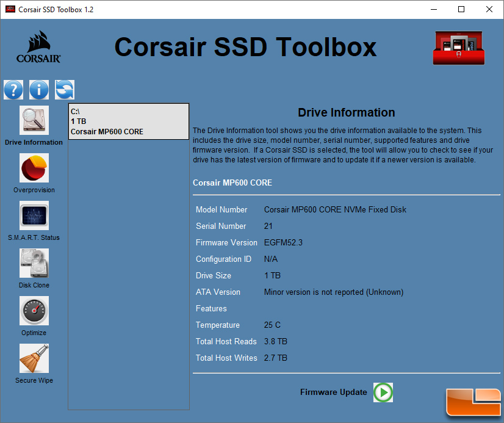Click the Configuration ID value N/A
The width and height of the screenshot is (504, 423).
271,259
